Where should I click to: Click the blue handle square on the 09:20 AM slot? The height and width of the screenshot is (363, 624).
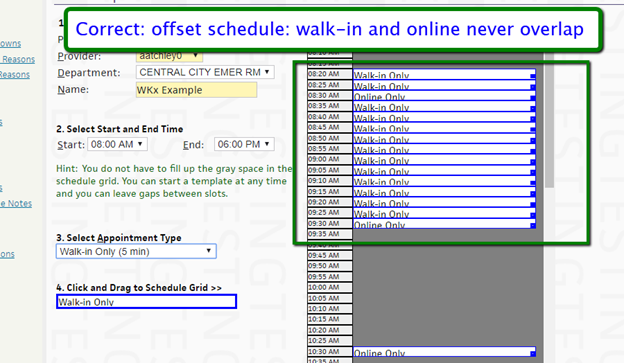point(533,204)
